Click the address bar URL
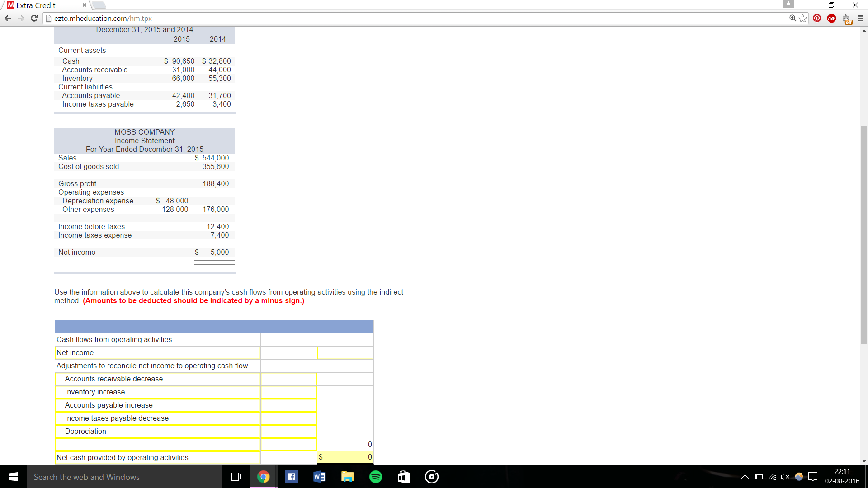This screenshot has width=868, height=488. click(103, 19)
